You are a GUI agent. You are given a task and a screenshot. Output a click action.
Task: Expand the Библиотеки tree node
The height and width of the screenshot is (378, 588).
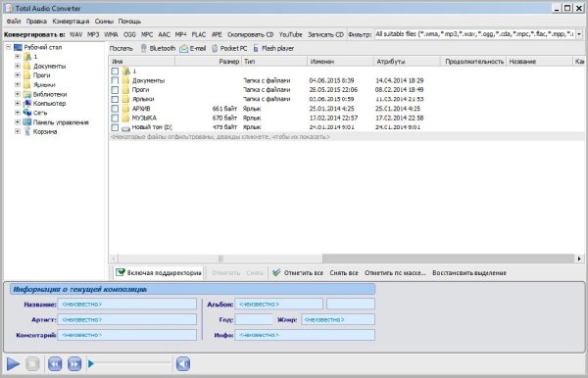click(x=18, y=94)
